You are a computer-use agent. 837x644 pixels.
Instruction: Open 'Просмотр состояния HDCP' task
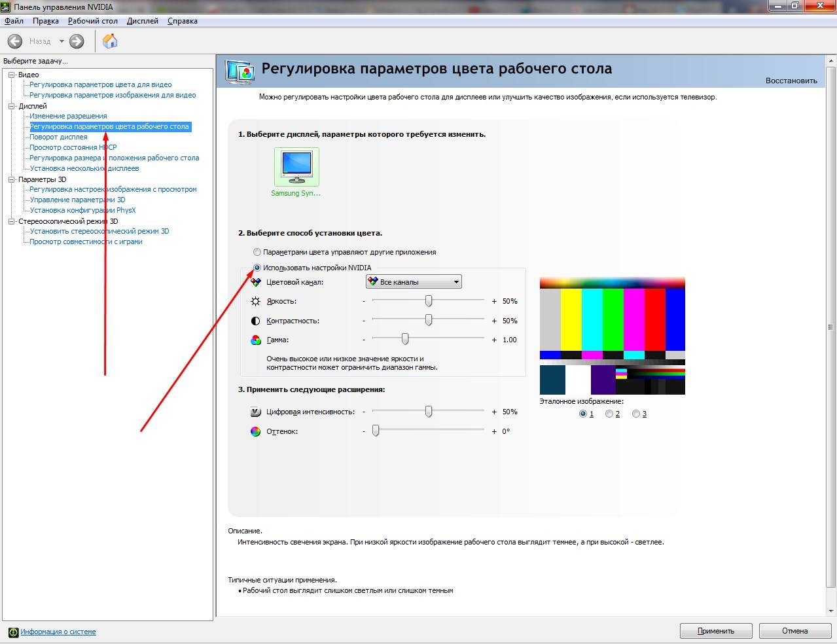point(73,147)
